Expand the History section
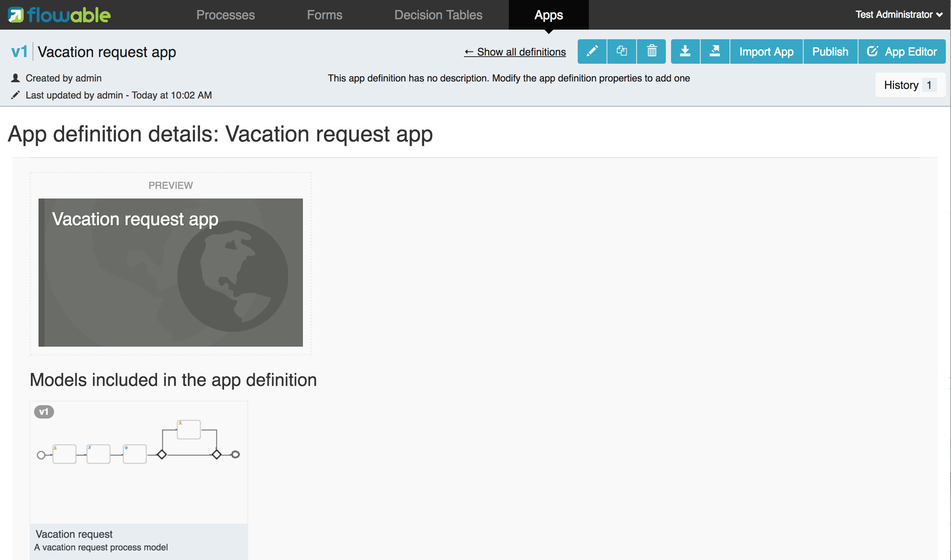The height and width of the screenshot is (560, 951). point(908,85)
